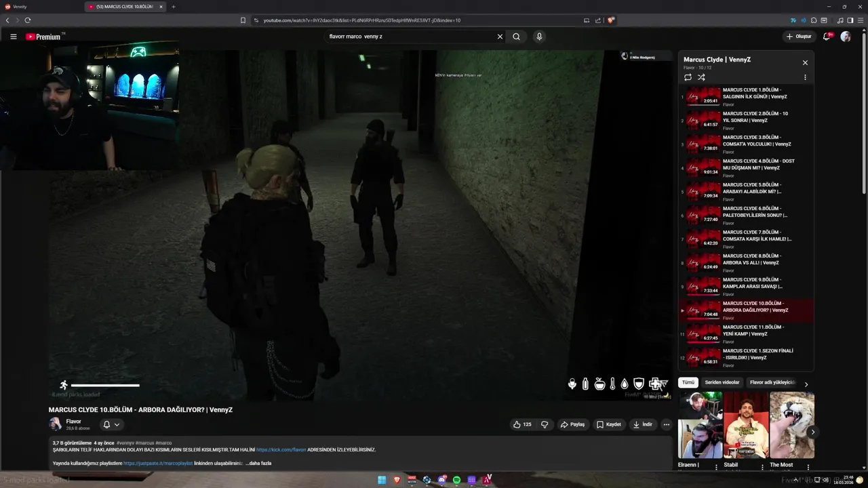Open Brave Shields lion icon
The height and width of the screenshot is (488, 868).
(x=610, y=20)
